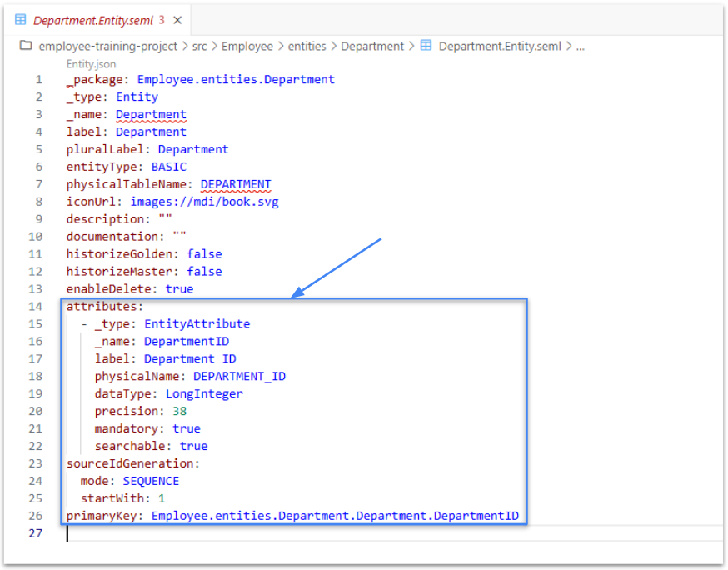Open the Employee breadcrumb folder
This screenshot has height=570, width=728.
point(247,47)
